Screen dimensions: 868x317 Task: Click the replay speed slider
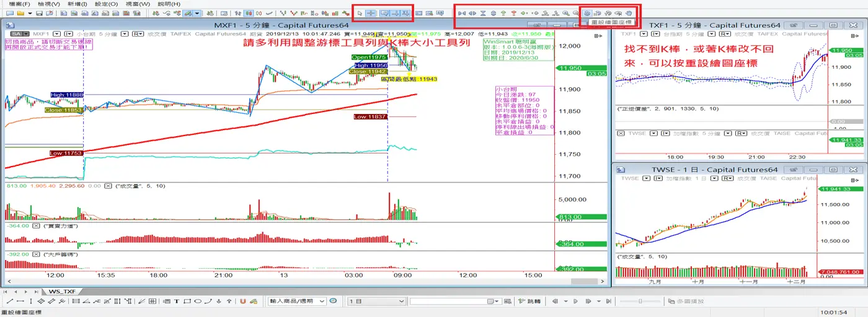pos(640,301)
